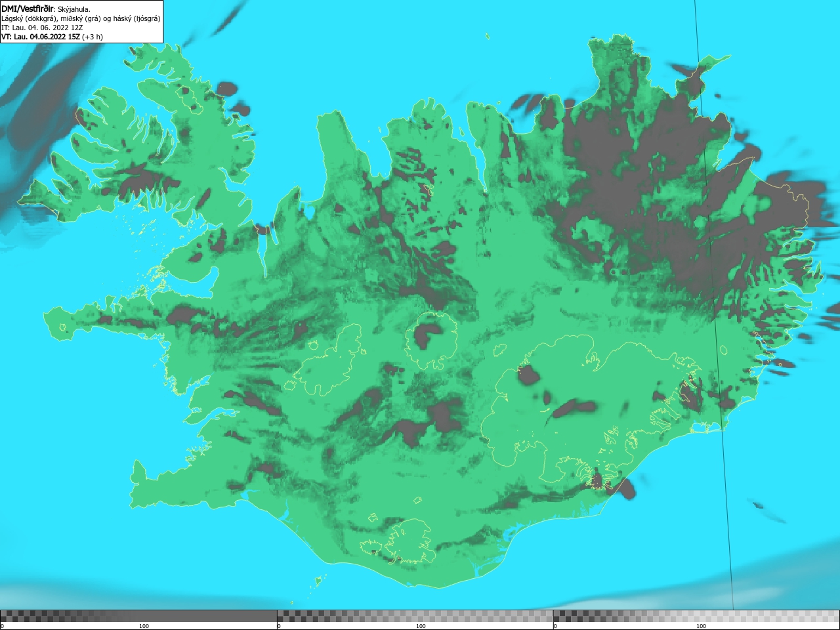Click the light grey high-cloud colour scale bar

point(696,616)
